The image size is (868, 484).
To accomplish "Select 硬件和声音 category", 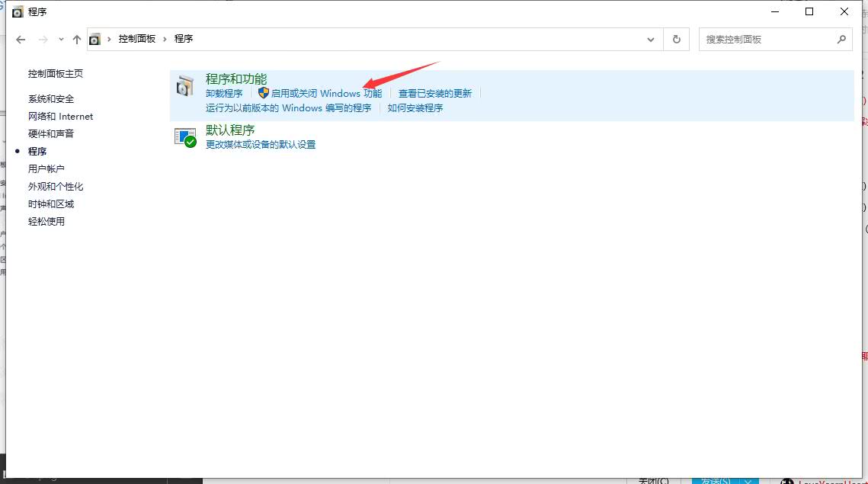I will click(51, 134).
